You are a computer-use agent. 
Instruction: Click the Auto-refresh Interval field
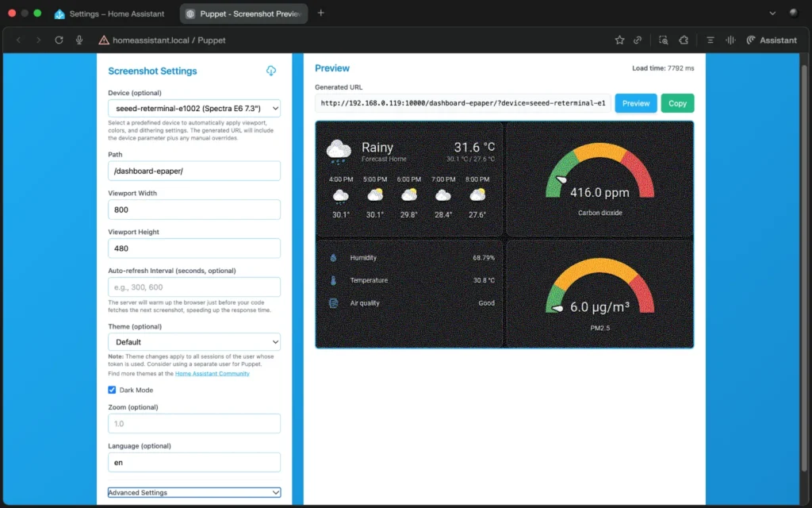[194, 287]
